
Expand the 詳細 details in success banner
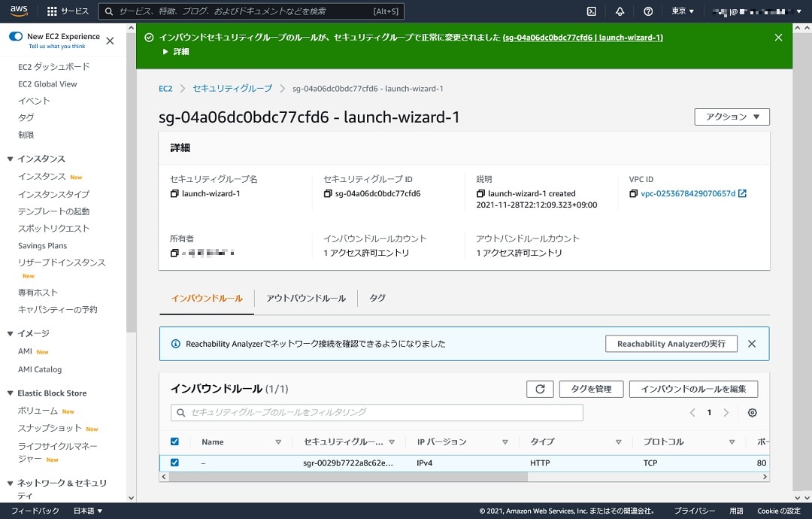click(176, 52)
